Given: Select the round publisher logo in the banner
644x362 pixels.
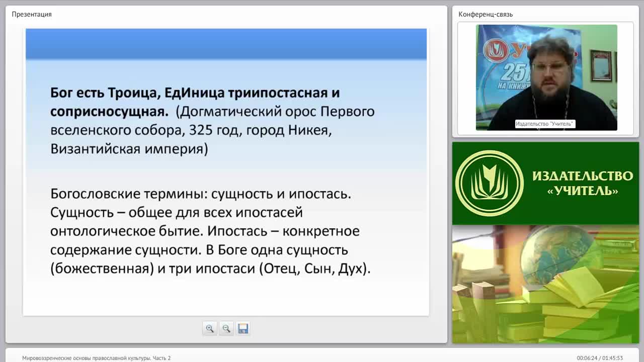Looking at the screenshot, I should tap(490, 184).
